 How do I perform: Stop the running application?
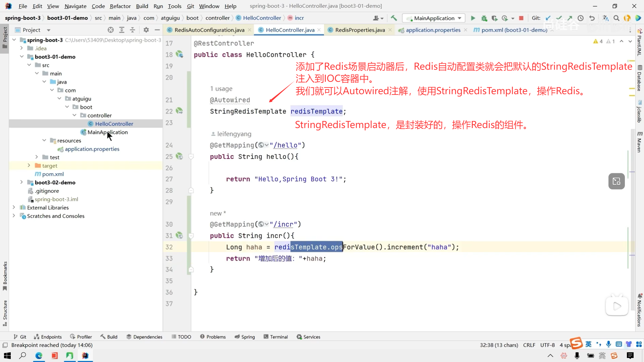(x=521, y=18)
